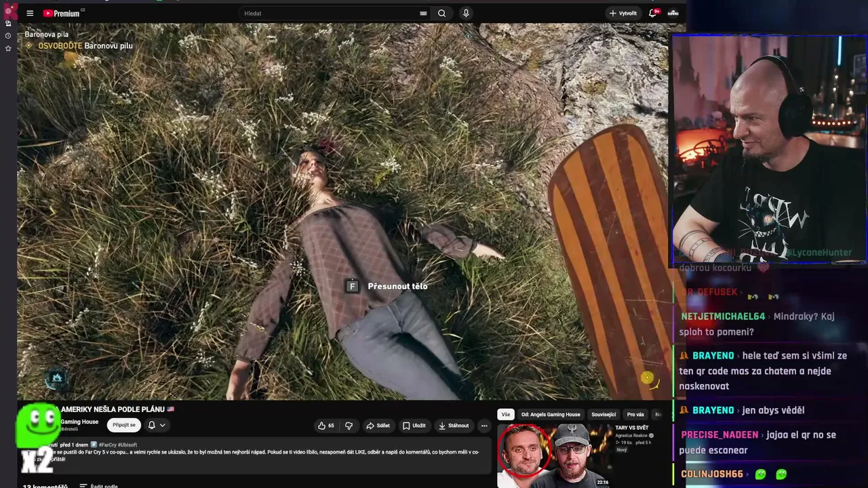Screen dimensions: 868x488
Task: Click the video player area to pause
Action: pos(342,211)
